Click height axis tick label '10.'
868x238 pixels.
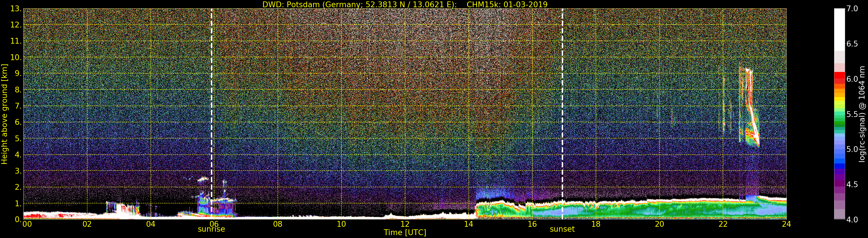[x=16, y=57]
